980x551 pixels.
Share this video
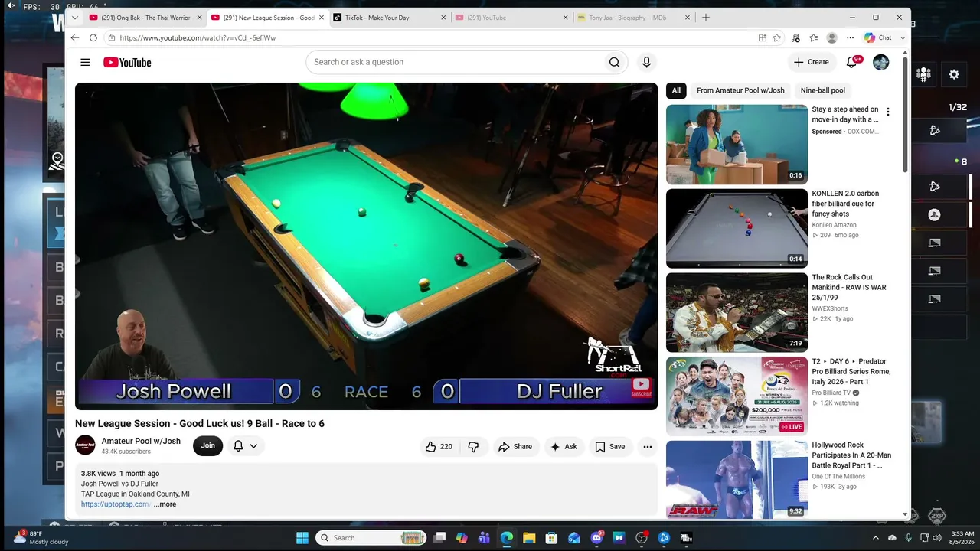(x=514, y=447)
